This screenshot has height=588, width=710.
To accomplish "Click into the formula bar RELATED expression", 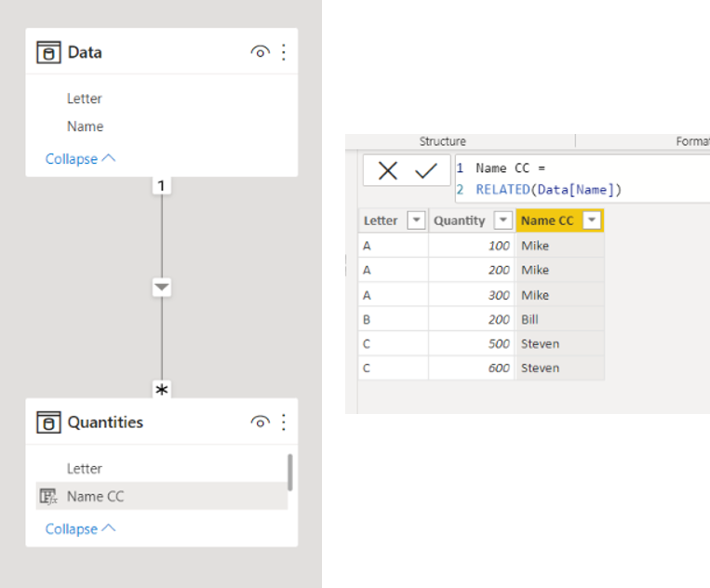I will pos(548,189).
